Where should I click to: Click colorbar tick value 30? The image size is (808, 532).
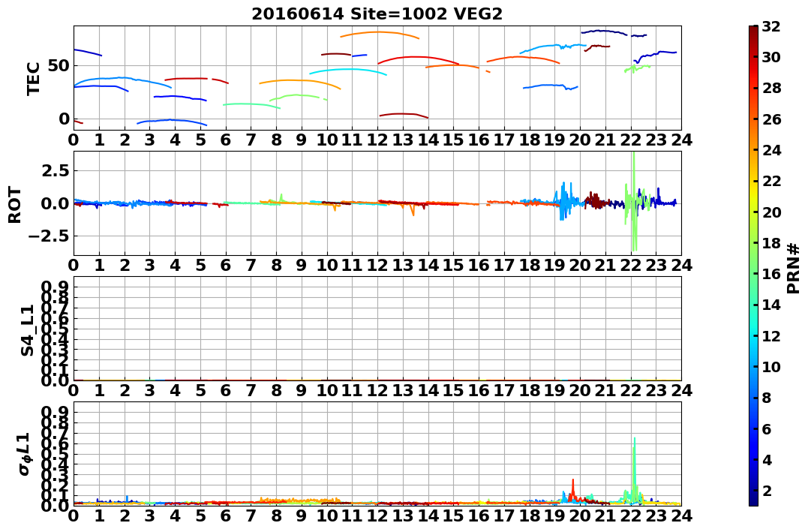coord(771,57)
